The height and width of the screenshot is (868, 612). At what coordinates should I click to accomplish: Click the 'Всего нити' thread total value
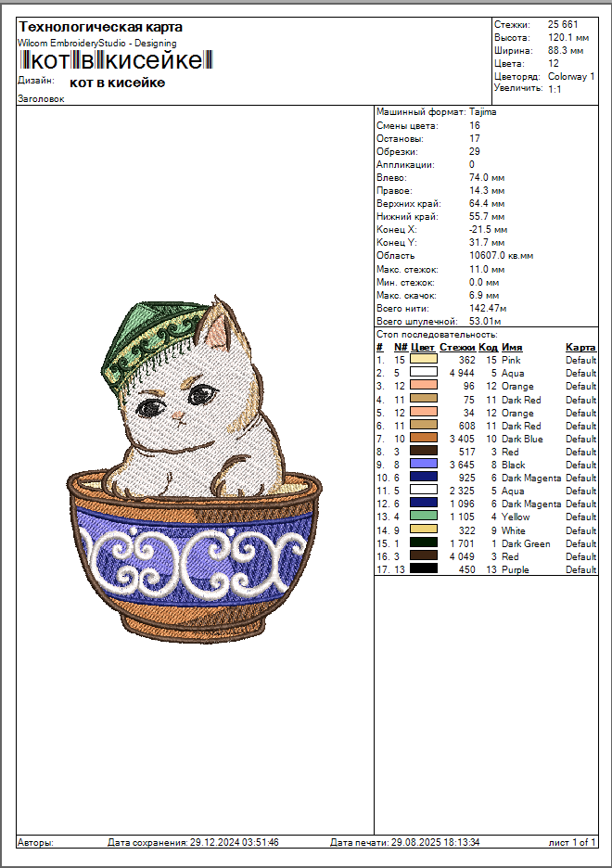click(x=488, y=308)
